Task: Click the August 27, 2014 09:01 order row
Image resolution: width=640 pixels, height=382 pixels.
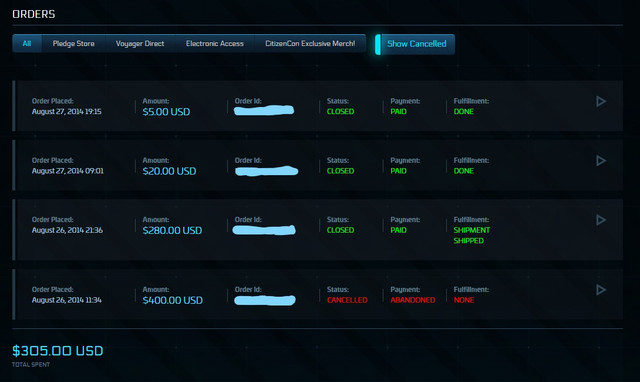Action: tap(318, 165)
